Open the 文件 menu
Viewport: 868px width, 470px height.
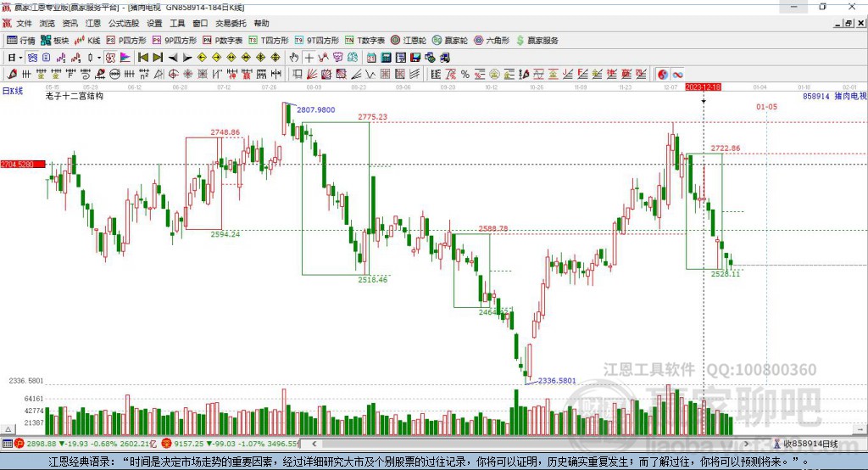[24, 23]
